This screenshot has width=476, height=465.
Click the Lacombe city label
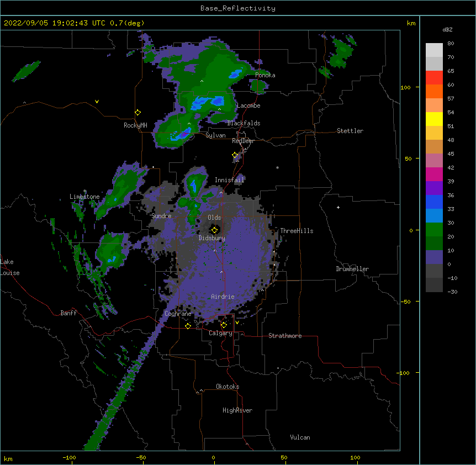(248, 105)
